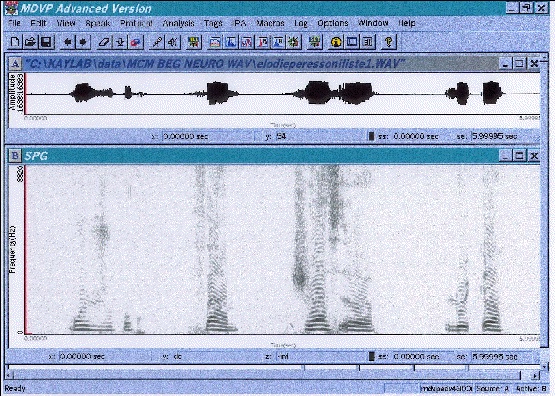555x396 pixels.
Task: Click the help question mark icon
Action: [388, 42]
